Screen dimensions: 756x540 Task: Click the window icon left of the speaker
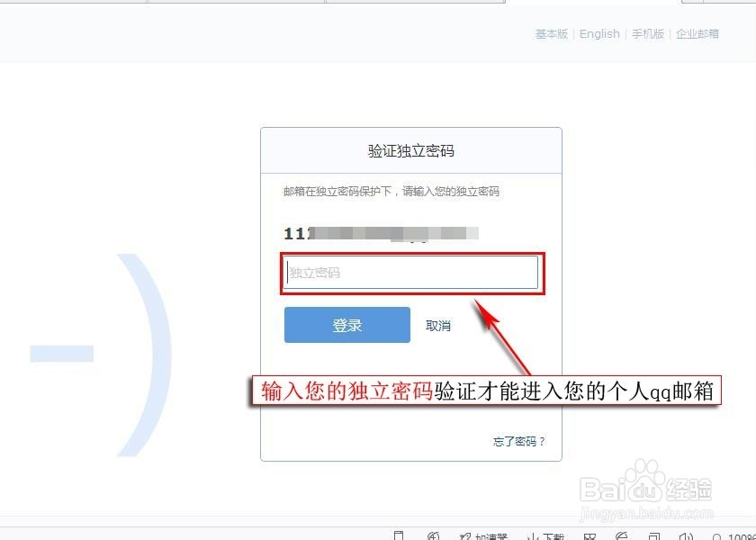pyautogui.click(x=654, y=536)
